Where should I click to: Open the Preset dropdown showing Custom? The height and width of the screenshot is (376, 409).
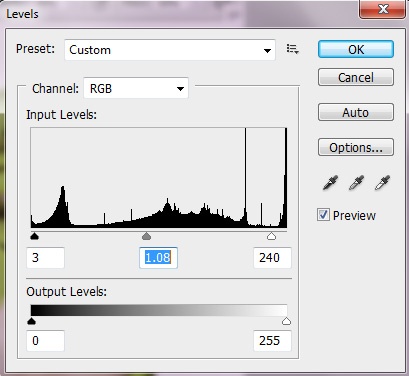coord(170,50)
